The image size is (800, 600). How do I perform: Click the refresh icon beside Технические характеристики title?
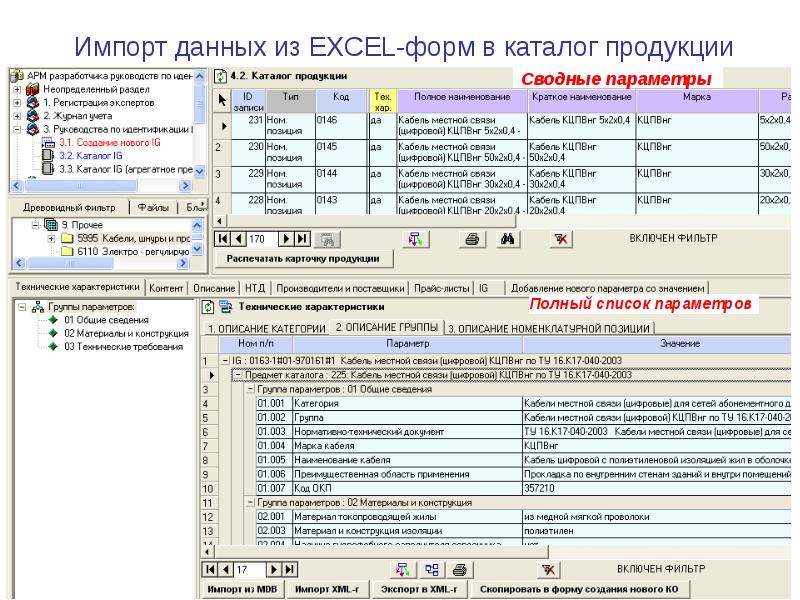click(208, 307)
